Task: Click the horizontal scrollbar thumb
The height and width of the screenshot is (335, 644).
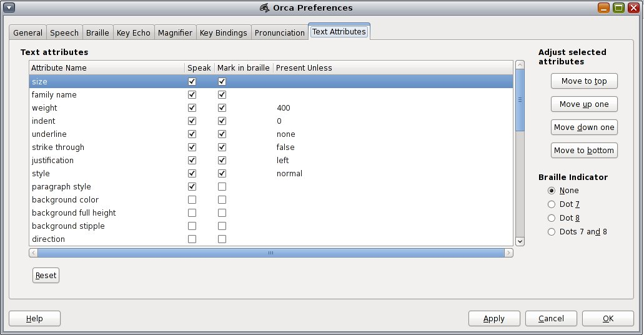Action: [270, 252]
